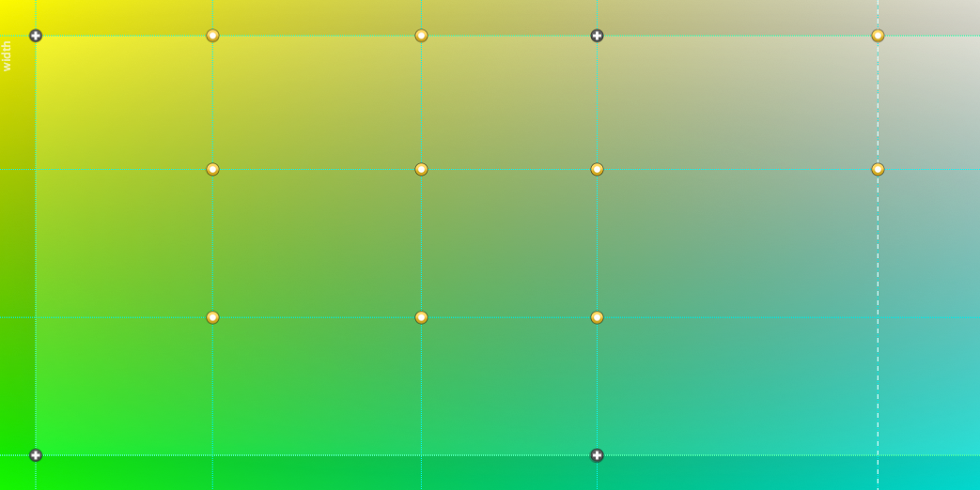The height and width of the screenshot is (490, 980).
Task: Select yellow node where second line meets dashed line
Action: pyautogui.click(x=878, y=169)
